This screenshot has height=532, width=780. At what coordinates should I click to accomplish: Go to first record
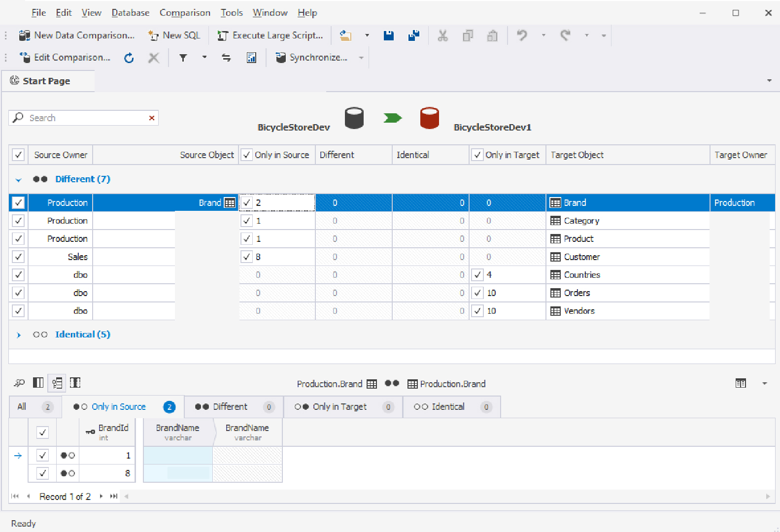click(x=15, y=496)
